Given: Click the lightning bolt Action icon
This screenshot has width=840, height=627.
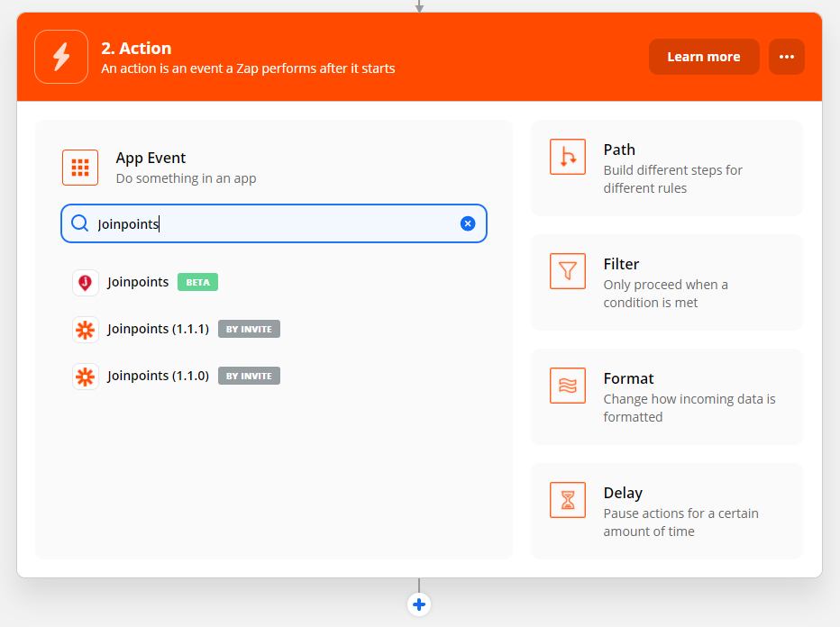Looking at the screenshot, I should pos(61,57).
